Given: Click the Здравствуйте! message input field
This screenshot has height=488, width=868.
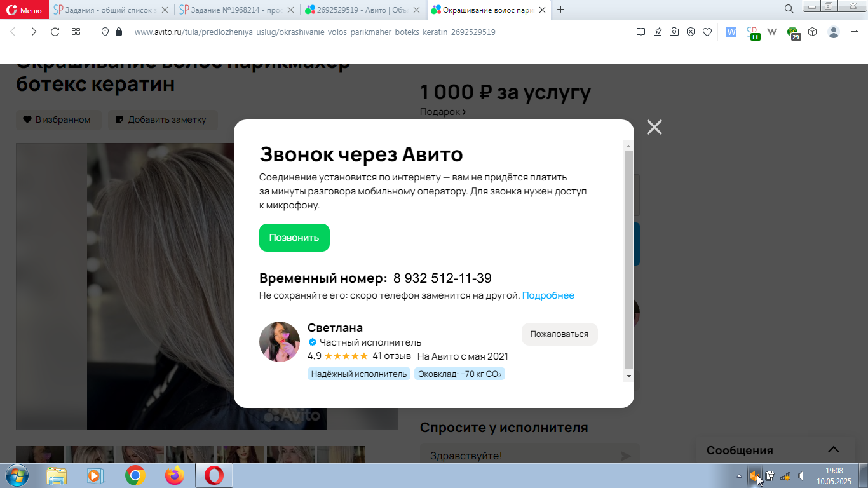Looking at the screenshot, I should (521, 456).
